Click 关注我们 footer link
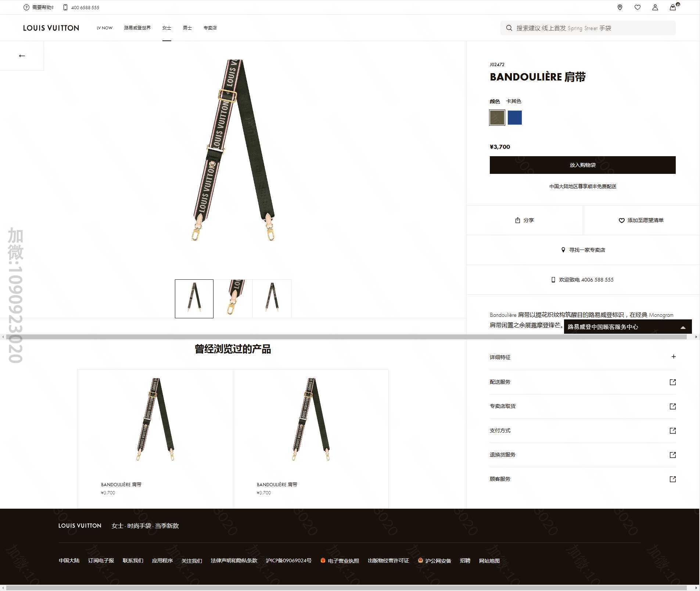Viewport: 700px width, 591px height. coord(192,560)
